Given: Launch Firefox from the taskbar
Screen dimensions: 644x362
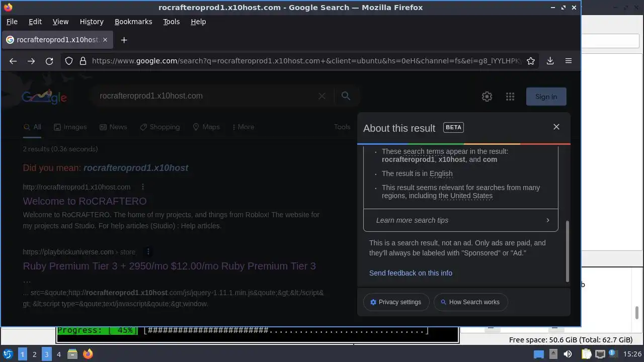Looking at the screenshot, I should click(x=88, y=354).
